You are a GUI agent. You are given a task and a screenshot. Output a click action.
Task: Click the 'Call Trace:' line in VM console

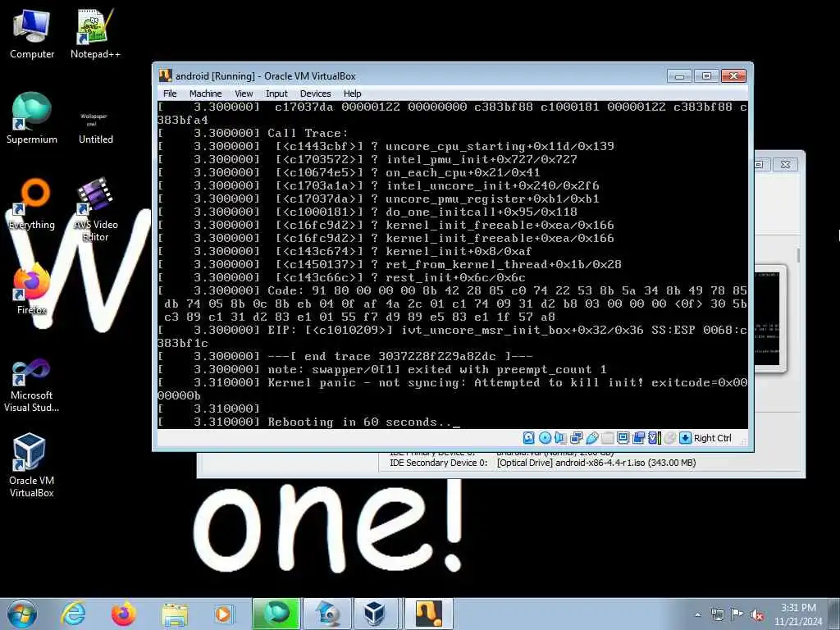pyautogui.click(x=253, y=133)
